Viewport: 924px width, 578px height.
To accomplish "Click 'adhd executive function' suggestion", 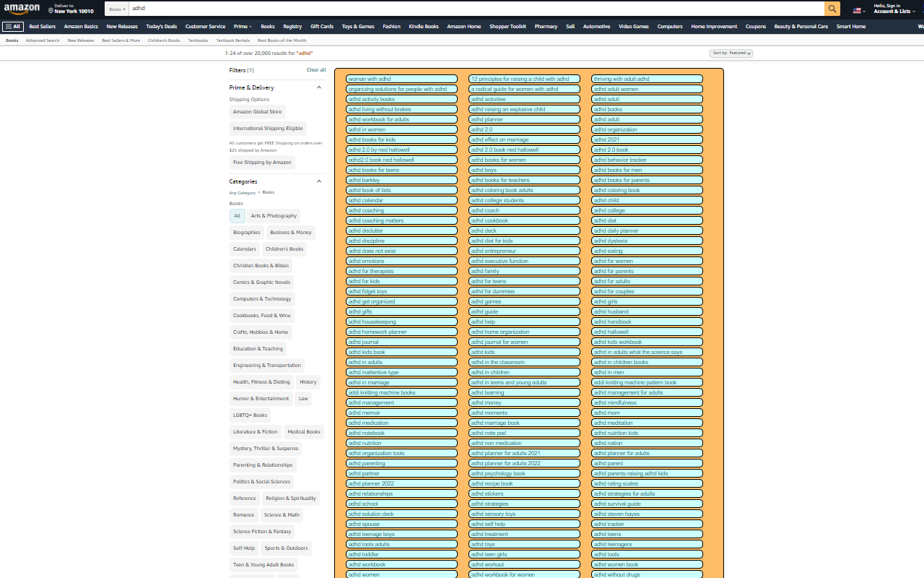I will (x=524, y=261).
